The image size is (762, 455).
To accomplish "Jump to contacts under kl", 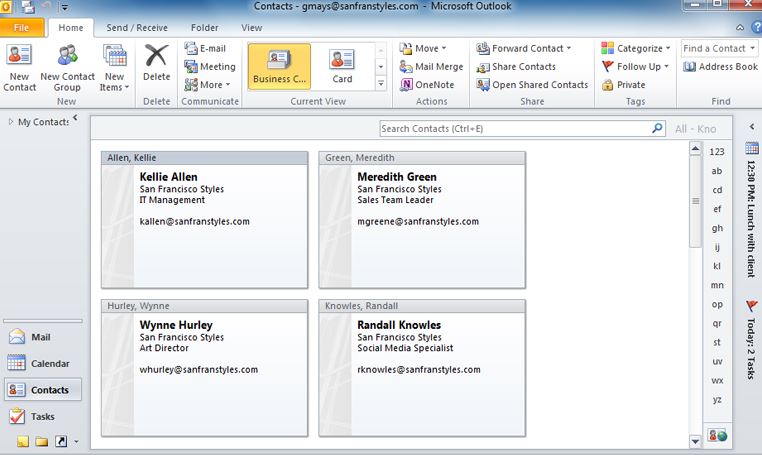I will point(717,266).
